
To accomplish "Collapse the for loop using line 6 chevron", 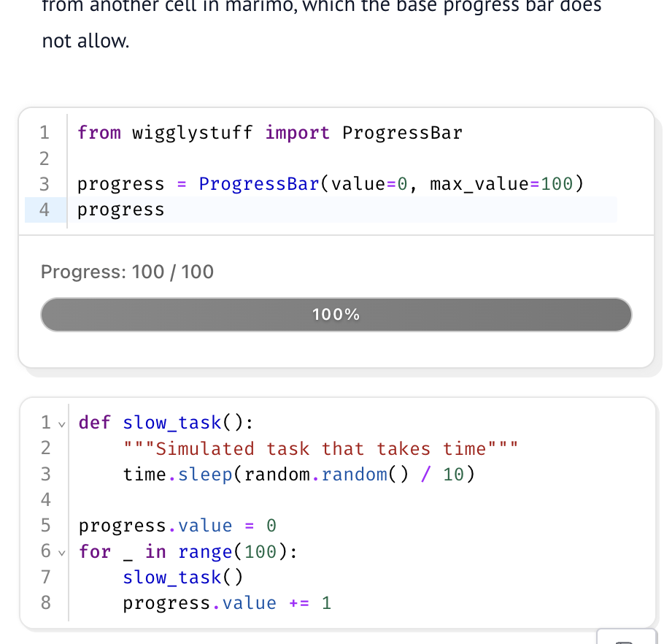I will 61,553.
